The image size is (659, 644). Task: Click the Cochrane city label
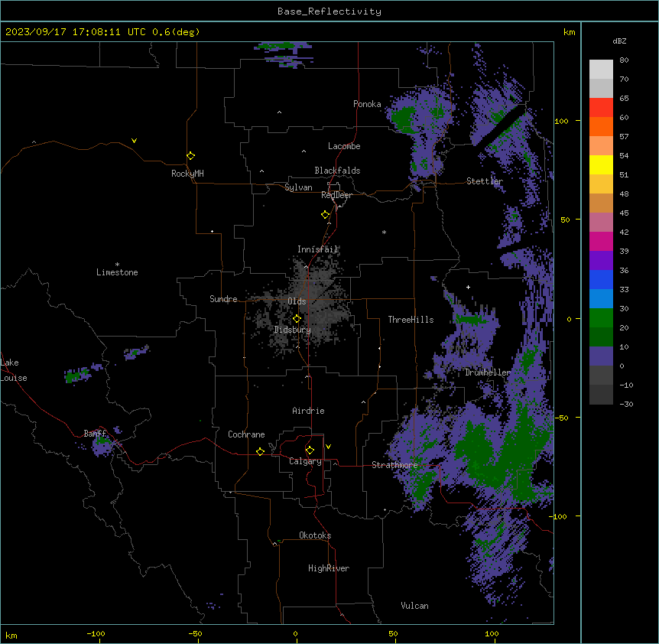point(246,434)
